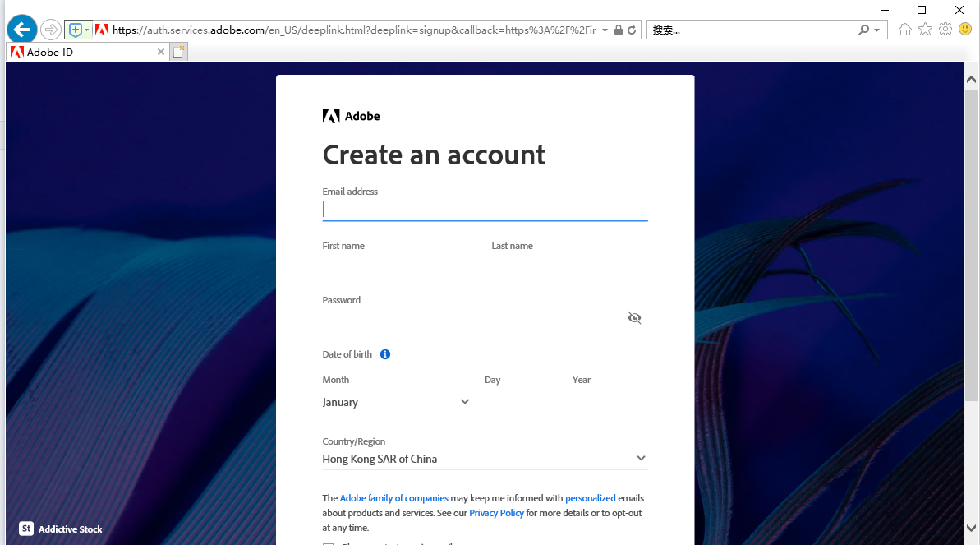Open a new tab with the new-tab button
The image size is (980, 545).
[179, 52]
